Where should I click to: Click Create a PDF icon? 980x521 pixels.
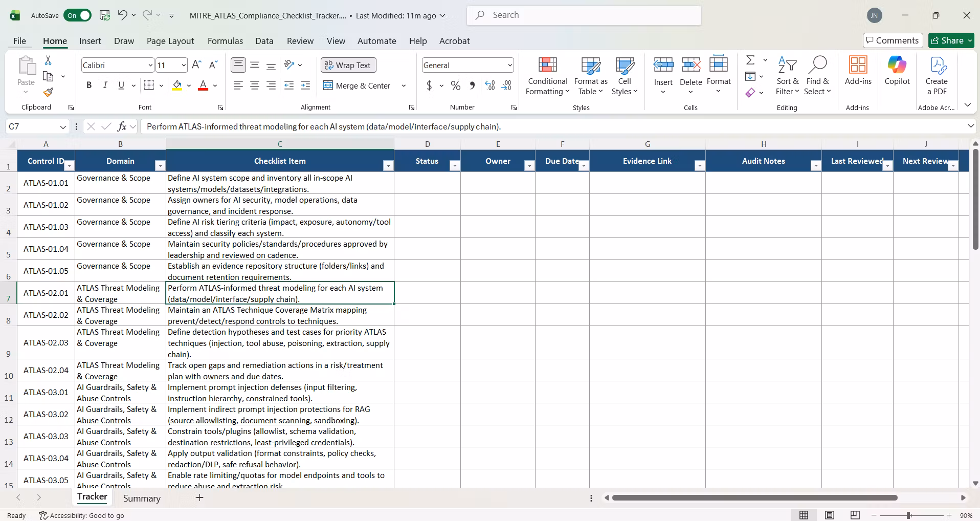click(x=937, y=76)
